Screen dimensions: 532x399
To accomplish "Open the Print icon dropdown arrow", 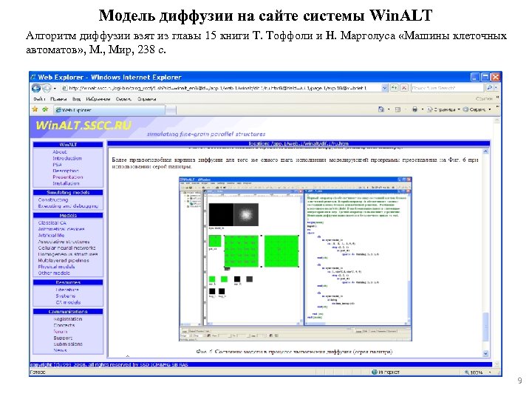I will pyautogui.click(x=423, y=109).
